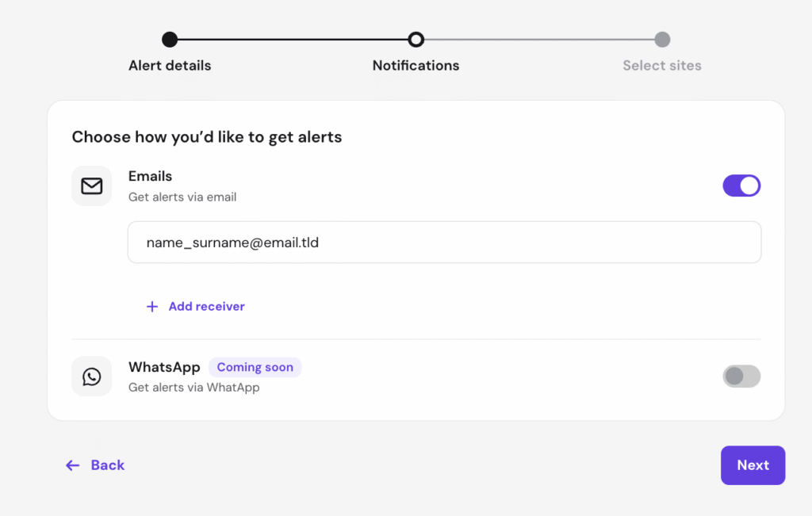
Task: Click the Coming soon badge
Action: point(255,368)
